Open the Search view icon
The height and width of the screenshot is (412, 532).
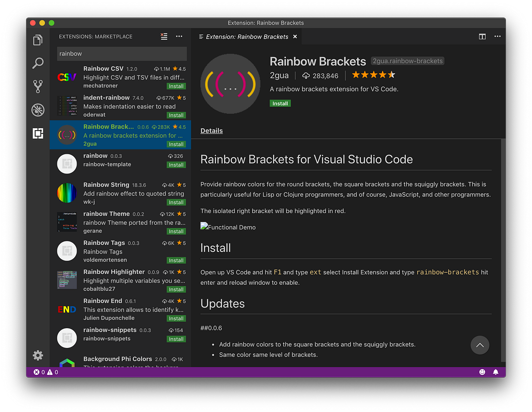pyautogui.click(x=38, y=63)
